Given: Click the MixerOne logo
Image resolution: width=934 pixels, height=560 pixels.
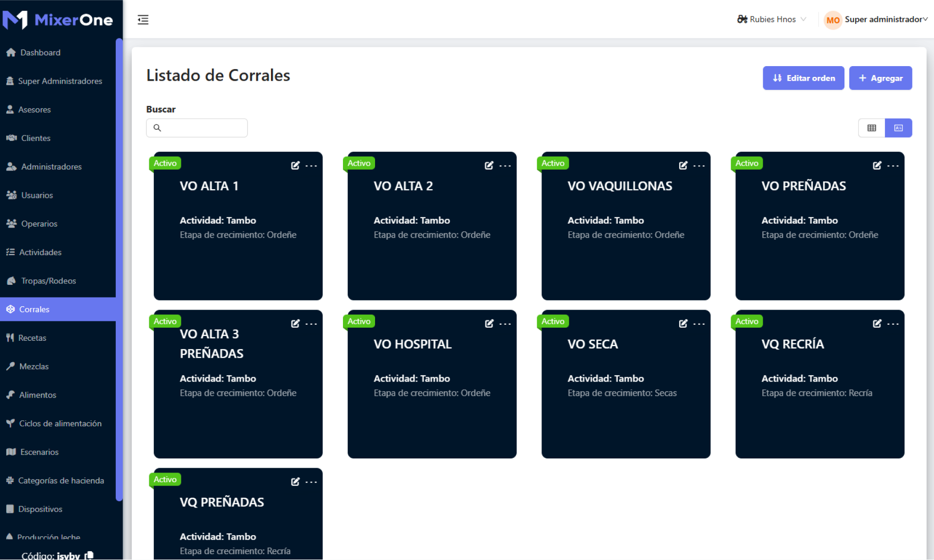Looking at the screenshot, I should [58, 19].
